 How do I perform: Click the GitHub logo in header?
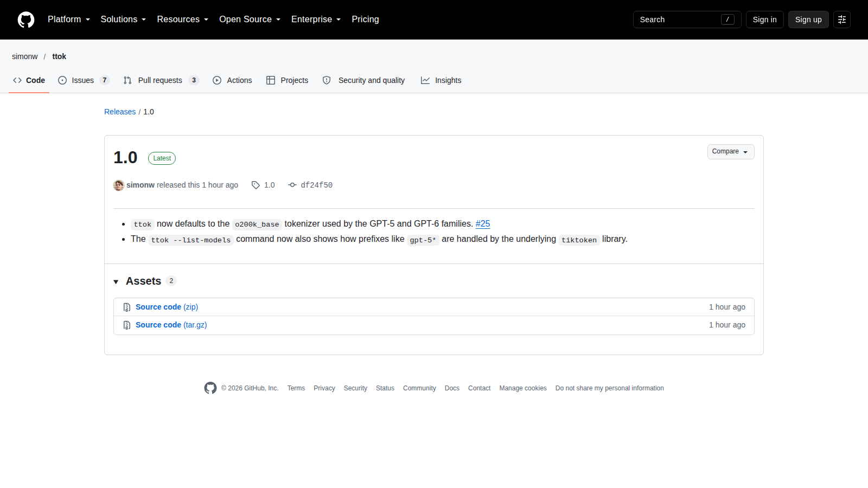[26, 20]
